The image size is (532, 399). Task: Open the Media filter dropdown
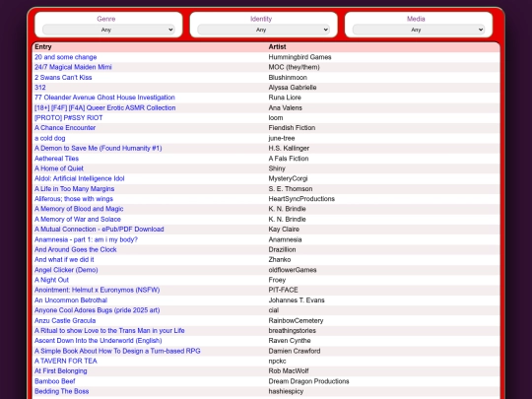click(x=419, y=30)
